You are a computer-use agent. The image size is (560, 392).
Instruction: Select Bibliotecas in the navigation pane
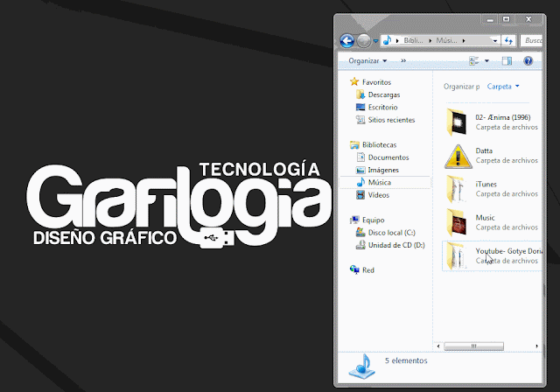coord(379,145)
